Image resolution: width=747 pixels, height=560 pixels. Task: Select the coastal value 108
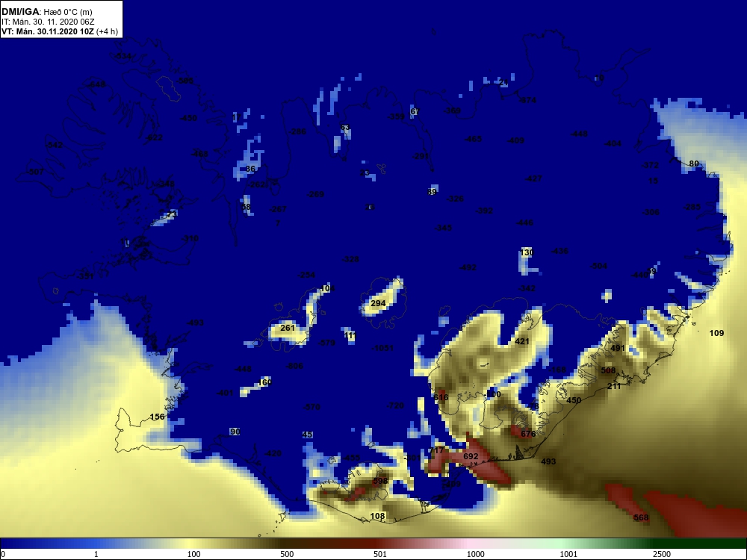377,516
